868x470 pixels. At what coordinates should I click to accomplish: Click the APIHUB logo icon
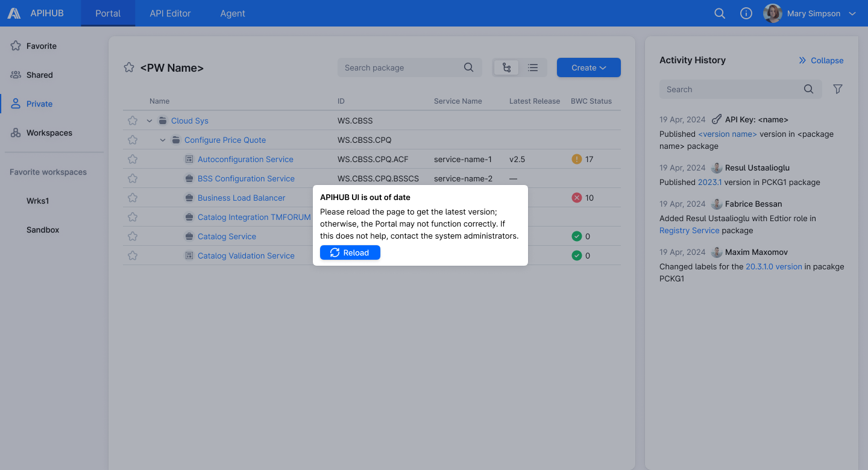(x=14, y=13)
